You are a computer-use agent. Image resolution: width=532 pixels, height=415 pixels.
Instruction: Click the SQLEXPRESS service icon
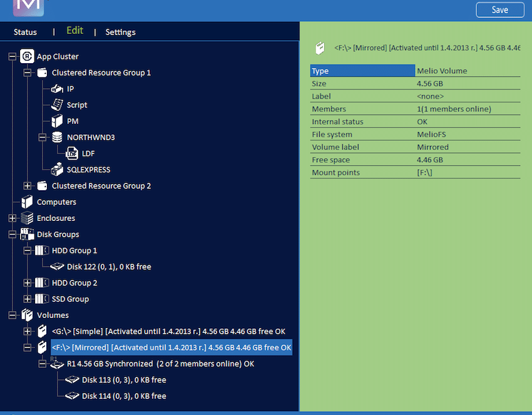[57, 170]
